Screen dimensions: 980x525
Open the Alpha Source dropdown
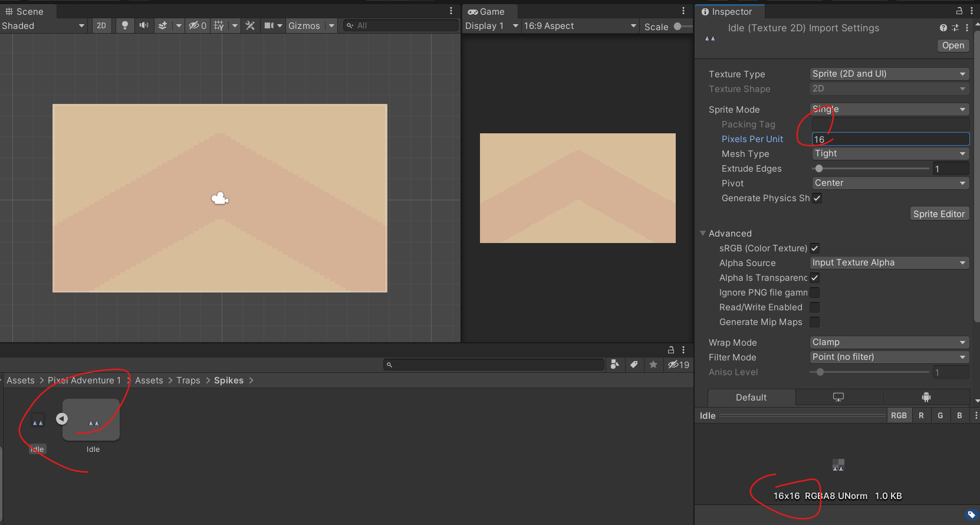tap(889, 262)
